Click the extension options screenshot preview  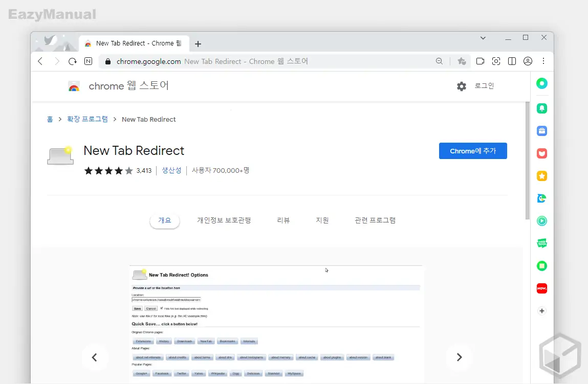click(276, 324)
